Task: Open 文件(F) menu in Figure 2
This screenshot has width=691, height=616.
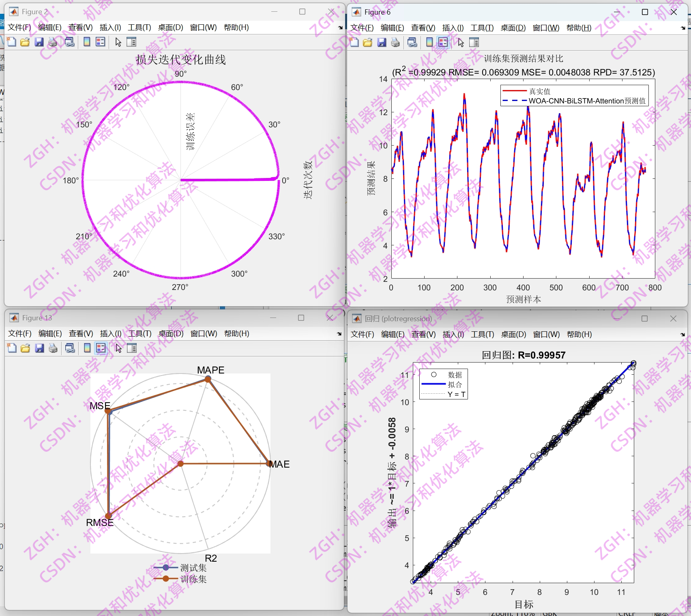Action: click(19, 27)
